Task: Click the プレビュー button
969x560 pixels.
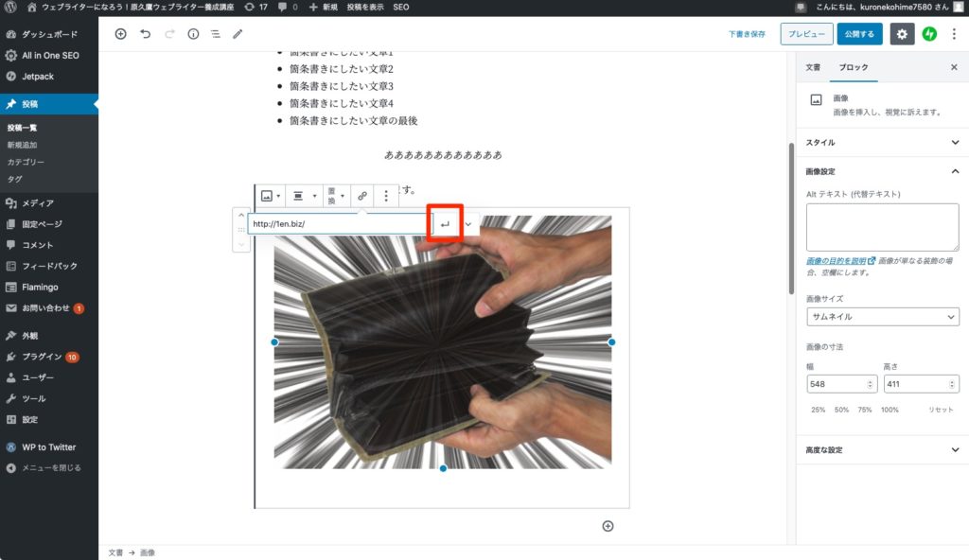Action: pyautogui.click(x=806, y=34)
